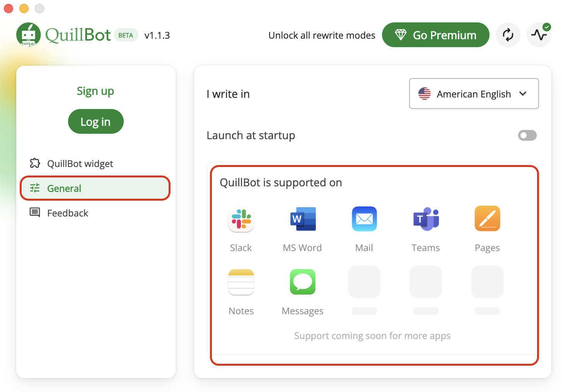Viewport: 563px width, 392px height.
Task: Click the Notes app icon
Action: tap(241, 282)
